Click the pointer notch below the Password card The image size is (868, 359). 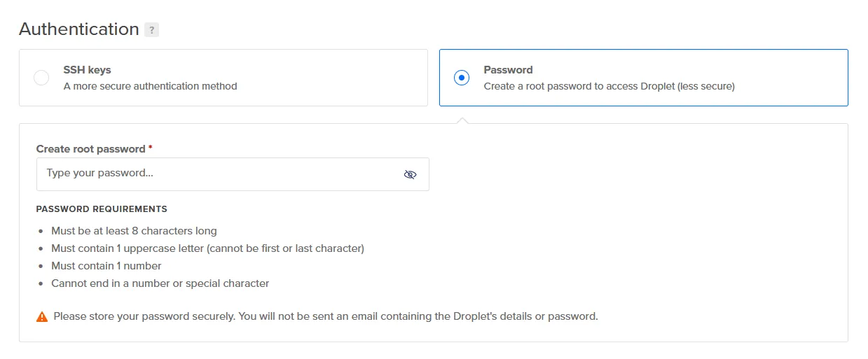[x=462, y=120]
